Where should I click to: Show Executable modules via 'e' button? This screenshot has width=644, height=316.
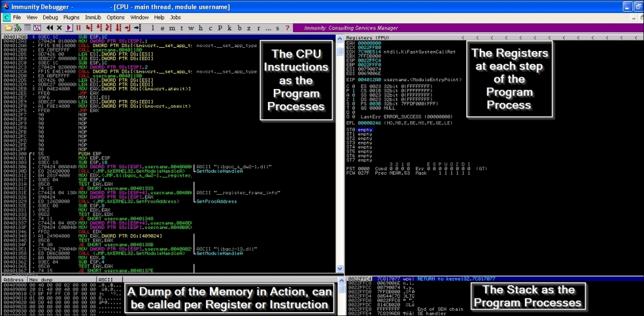click(162, 28)
